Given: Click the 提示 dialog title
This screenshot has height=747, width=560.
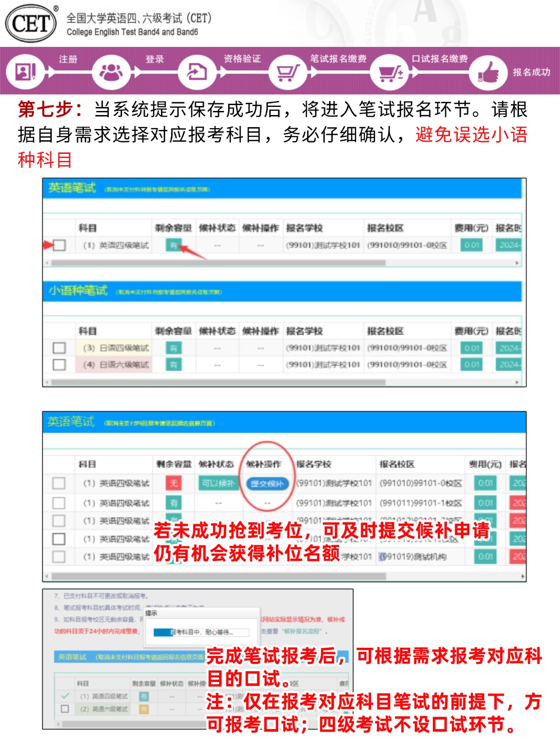Looking at the screenshot, I should click(x=151, y=613).
